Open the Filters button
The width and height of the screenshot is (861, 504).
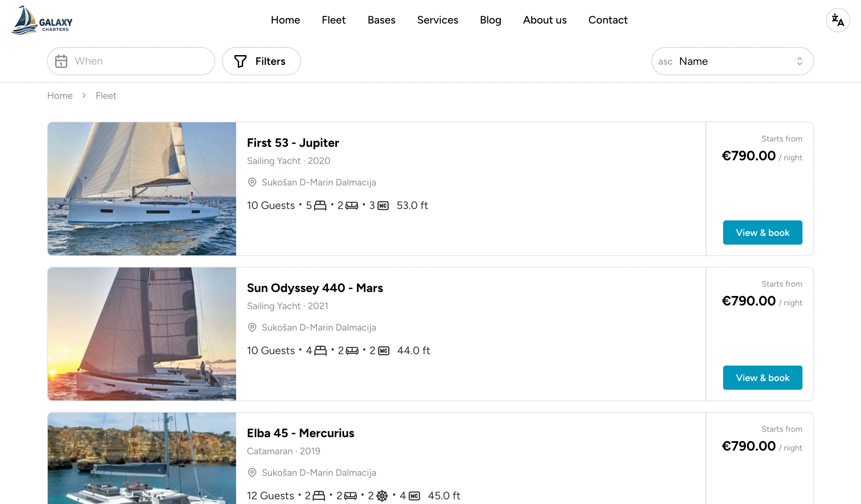(x=261, y=61)
